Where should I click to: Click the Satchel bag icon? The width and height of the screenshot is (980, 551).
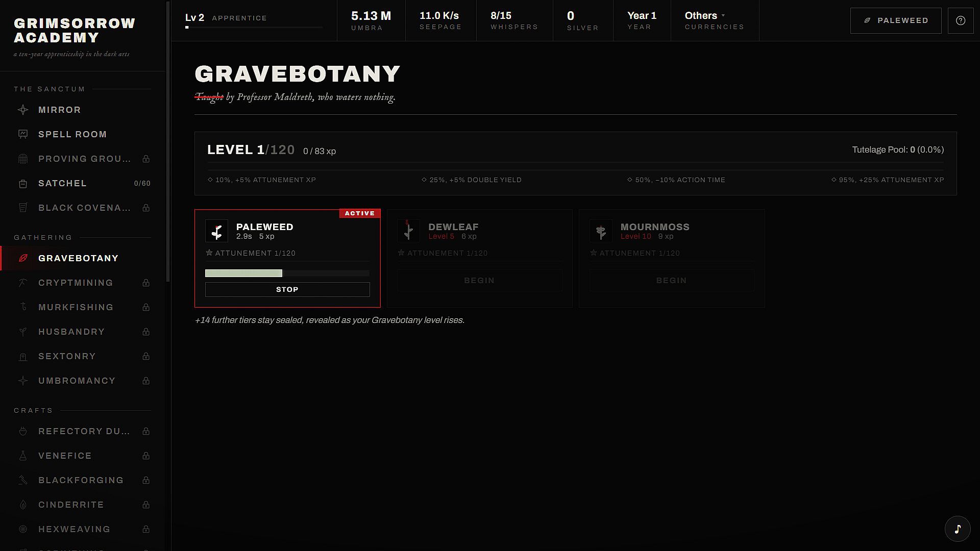[23, 183]
